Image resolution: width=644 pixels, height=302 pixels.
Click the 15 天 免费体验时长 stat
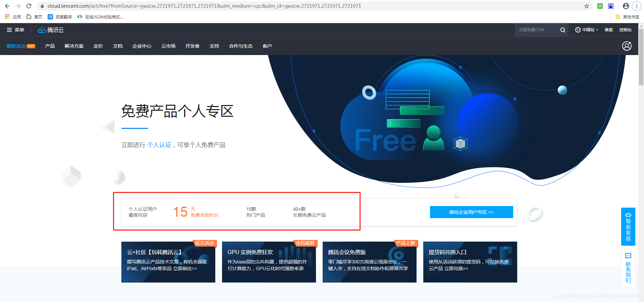[196, 212]
